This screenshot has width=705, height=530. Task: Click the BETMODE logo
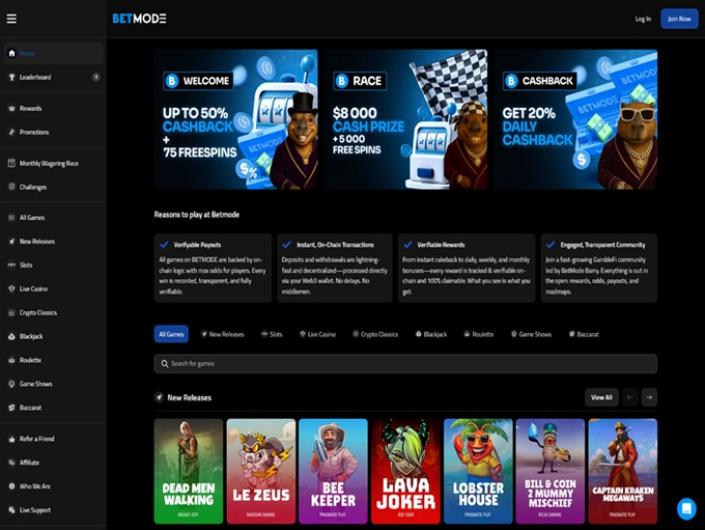point(139,19)
